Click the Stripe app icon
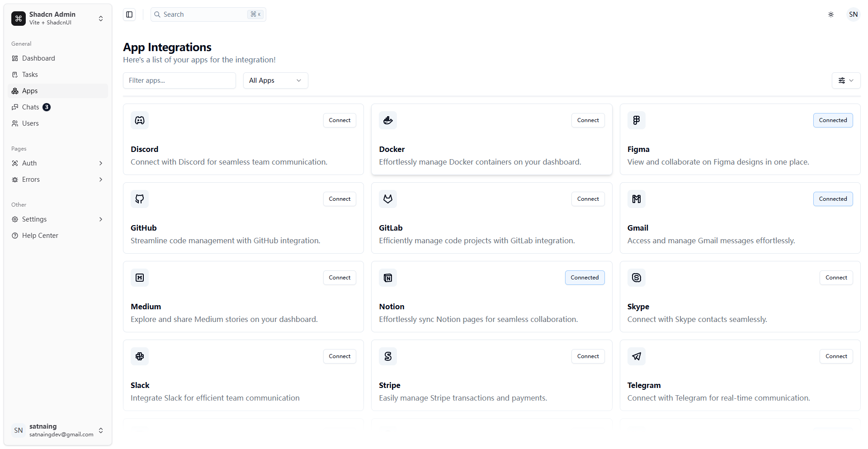This screenshot has height=449, width=868. (x=388, y=356)
